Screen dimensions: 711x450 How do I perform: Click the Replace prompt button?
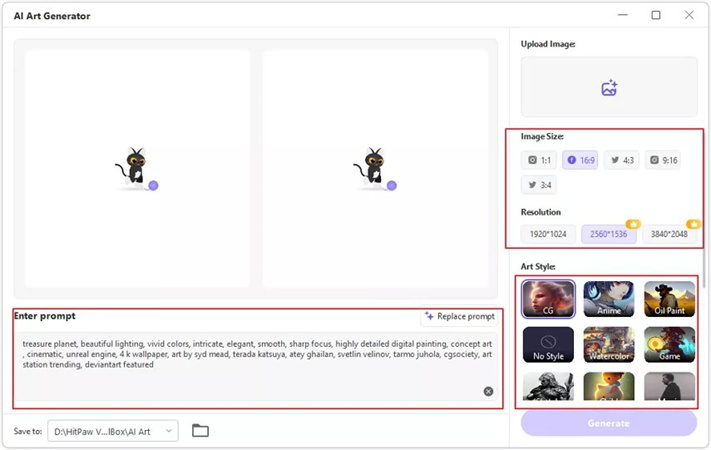(459, 316)
